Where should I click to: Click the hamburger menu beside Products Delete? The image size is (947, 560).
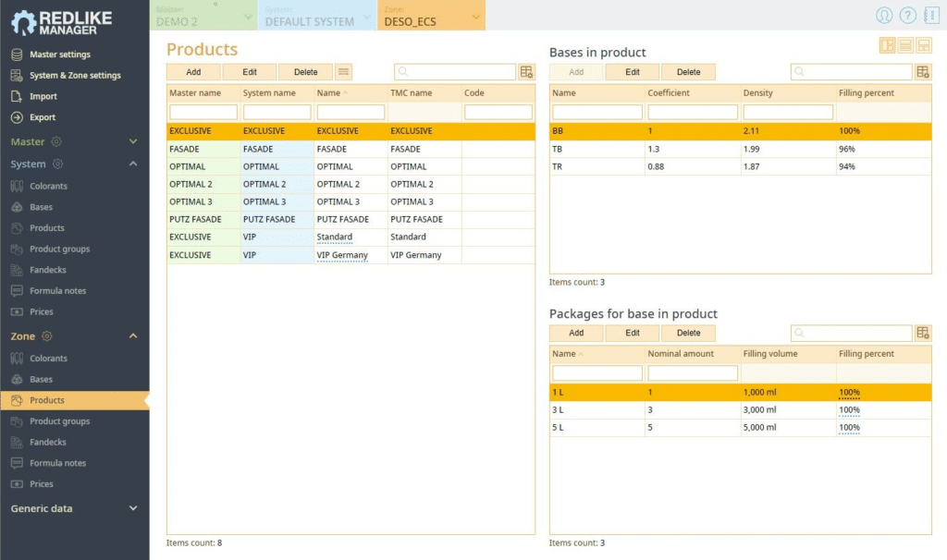click(343, 72)
